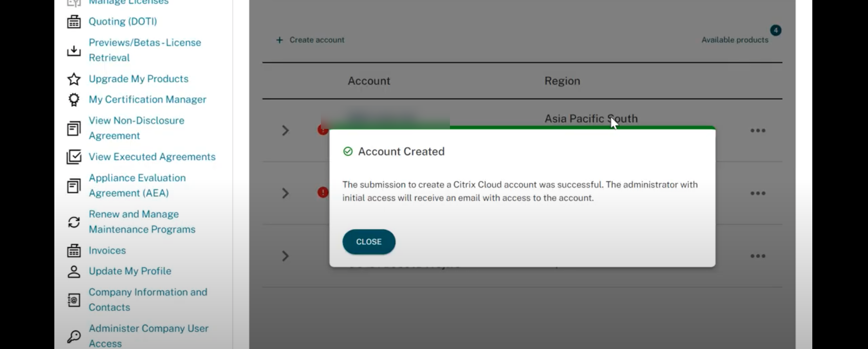
Task: Click the certification badge icon
Action: (x=74, y=100)
